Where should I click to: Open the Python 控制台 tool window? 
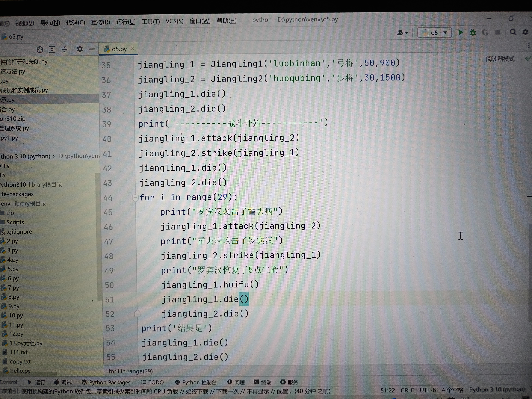196,382
